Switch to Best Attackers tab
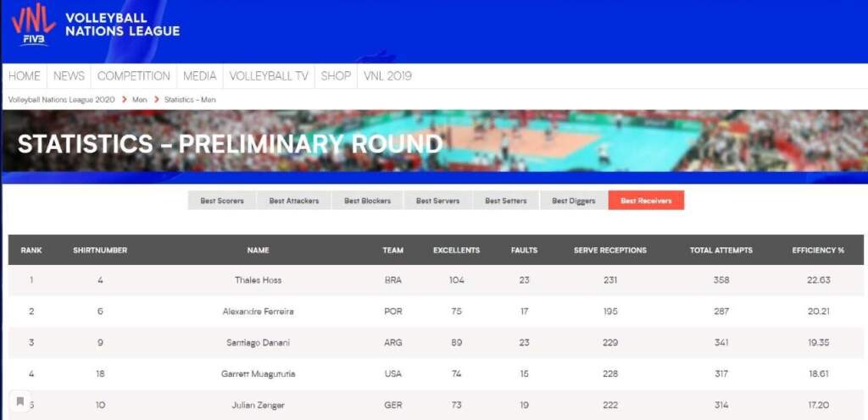 pyautogui.click(x=294, y=201)
